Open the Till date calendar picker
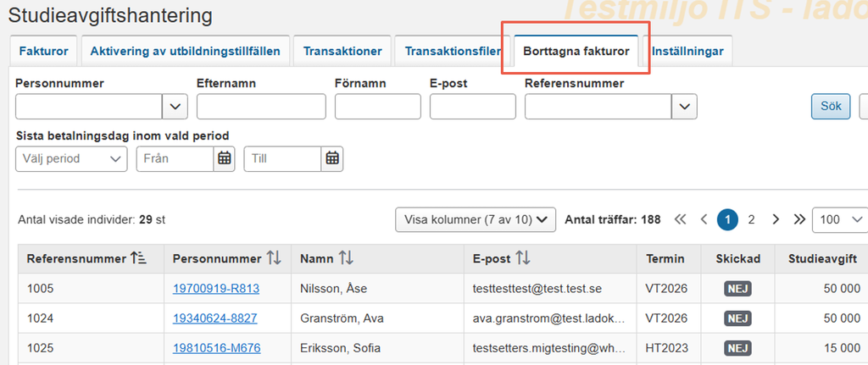The image size is (868, 365). pos(332,158)
